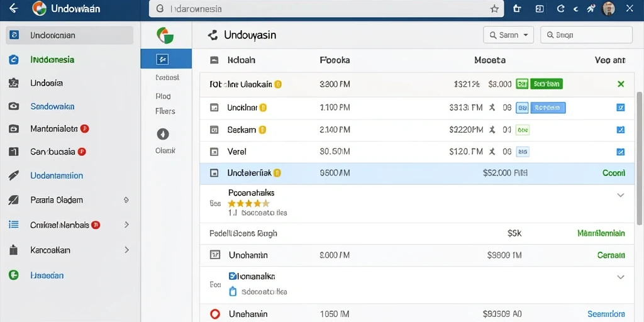Open the user profile avatar
This screenshot has height=322, width=644.
pyautogui.click(x=609, y=9)
